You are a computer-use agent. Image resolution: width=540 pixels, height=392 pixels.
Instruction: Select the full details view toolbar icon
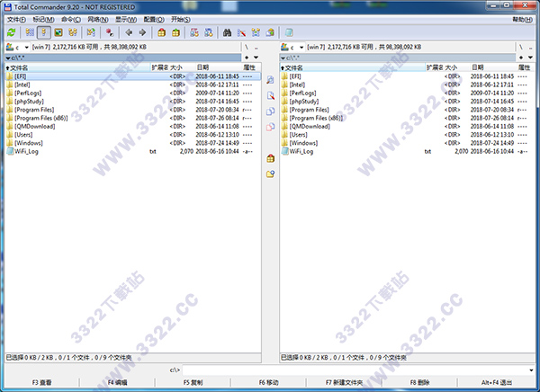pyautogui.click(x=44, y=32)
